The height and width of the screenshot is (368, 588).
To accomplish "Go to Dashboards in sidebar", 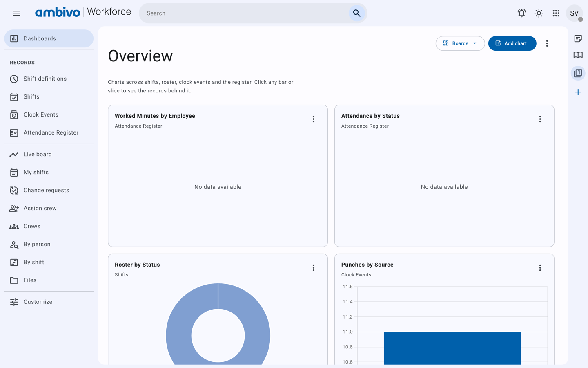I will 49,38.
